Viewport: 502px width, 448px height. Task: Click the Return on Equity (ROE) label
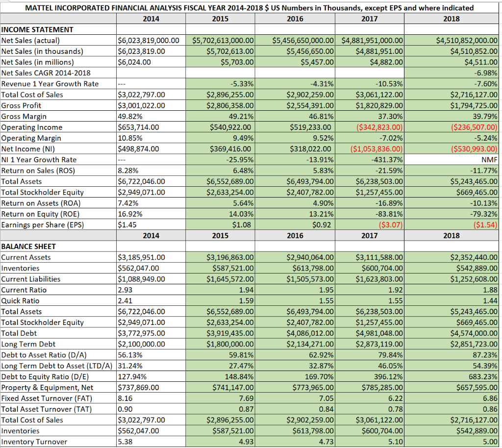pyautogui.click(x=40, y=214)
